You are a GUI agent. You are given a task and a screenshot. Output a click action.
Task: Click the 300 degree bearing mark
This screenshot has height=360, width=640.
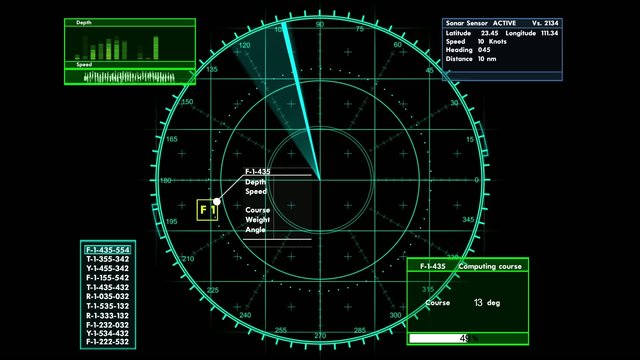[x=395, y=315]
